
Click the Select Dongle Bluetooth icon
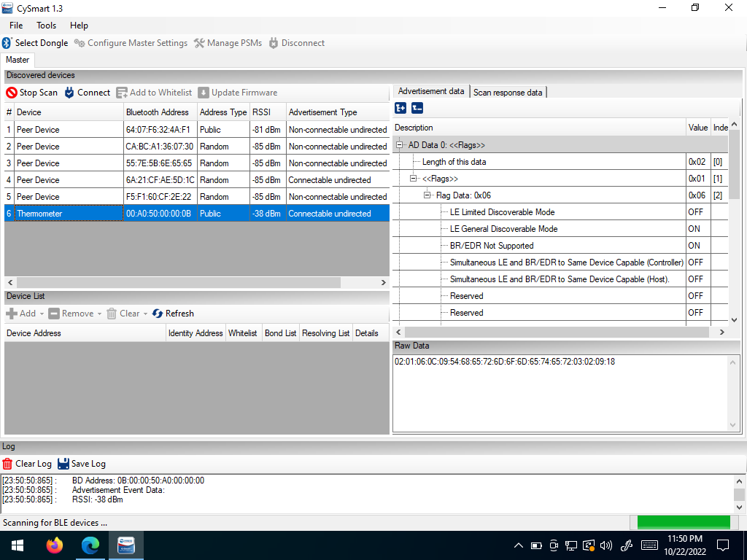7,43
